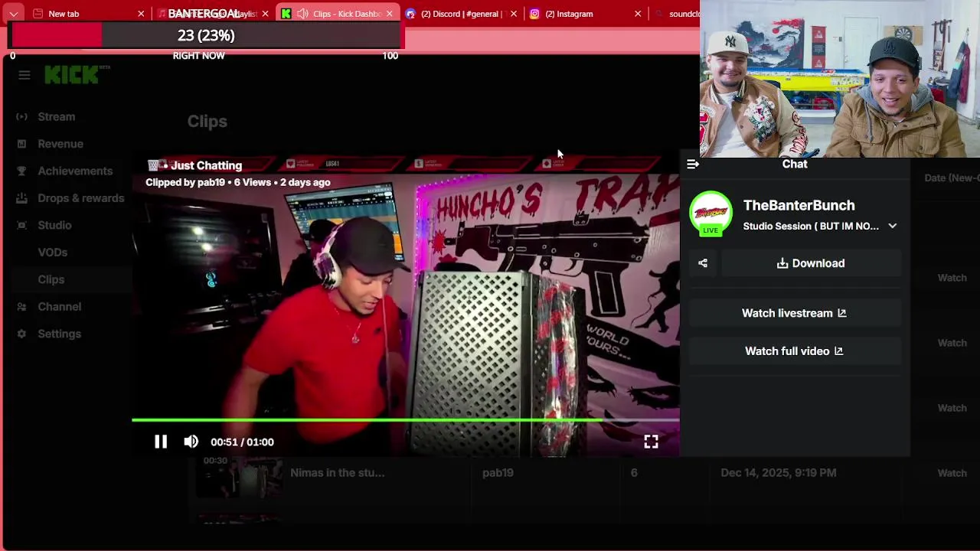
Task: Click the pab19 clipper name in table
Action: coord(498,473)
